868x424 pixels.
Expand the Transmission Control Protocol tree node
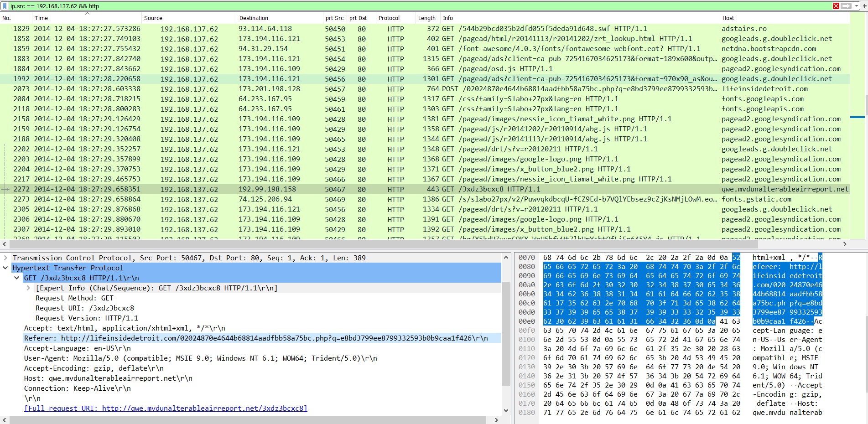(5, 258)
